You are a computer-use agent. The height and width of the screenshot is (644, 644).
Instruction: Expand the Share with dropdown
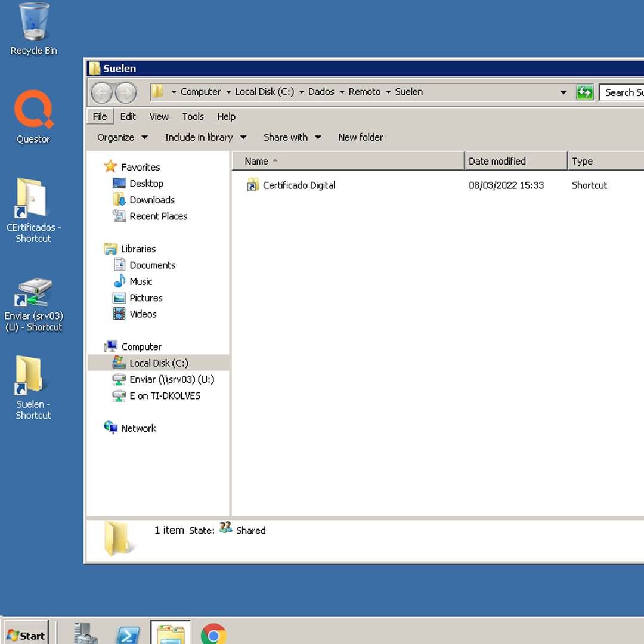point(292,137)
